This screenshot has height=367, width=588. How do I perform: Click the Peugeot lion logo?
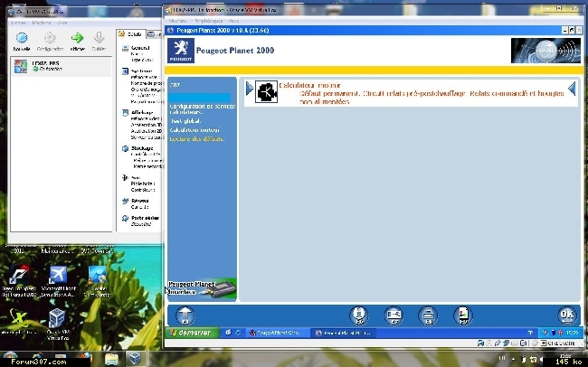181,51
